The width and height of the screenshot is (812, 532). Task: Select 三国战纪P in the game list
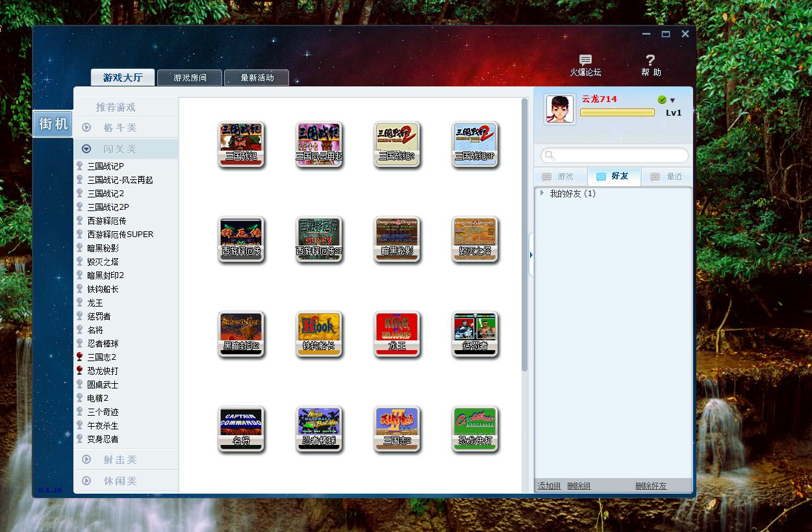pos(105,166)
